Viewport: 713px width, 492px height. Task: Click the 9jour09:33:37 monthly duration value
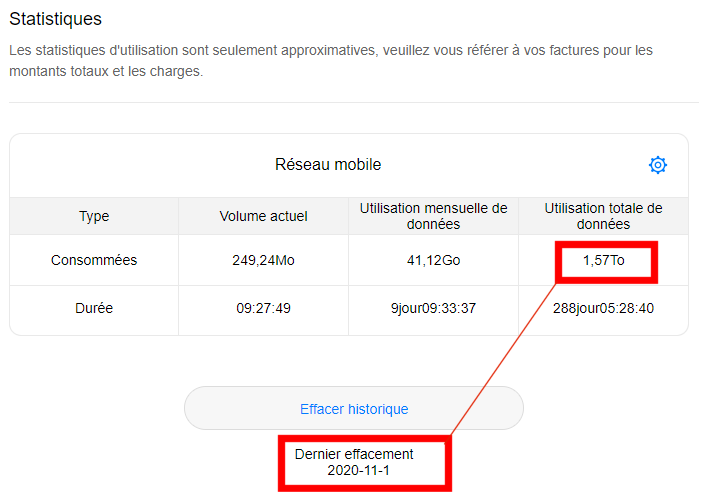coord(434,309)
